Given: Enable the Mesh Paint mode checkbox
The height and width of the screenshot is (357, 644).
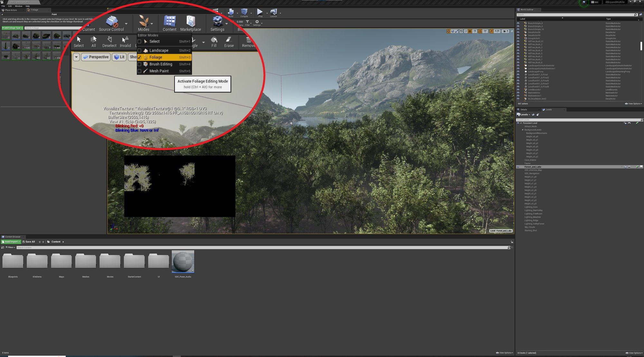Looking at the screenshot, I should click(139, 71).
